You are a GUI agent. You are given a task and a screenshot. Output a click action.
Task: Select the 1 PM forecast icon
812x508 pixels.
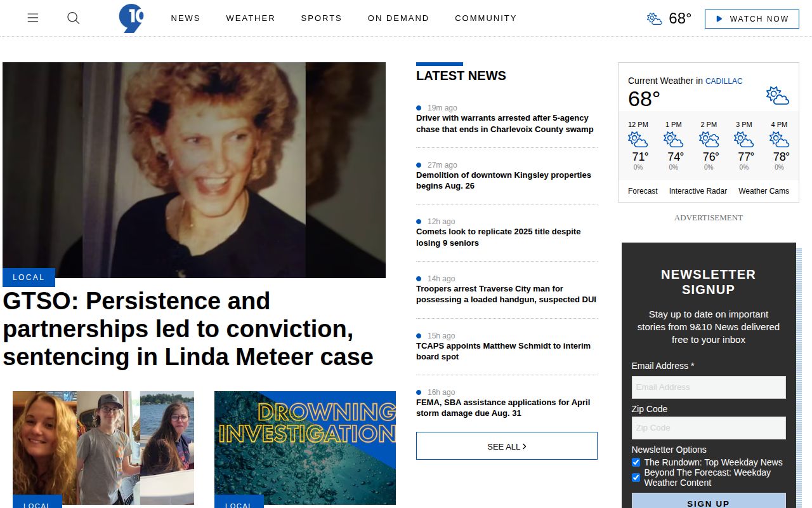(x=673, y=140)
